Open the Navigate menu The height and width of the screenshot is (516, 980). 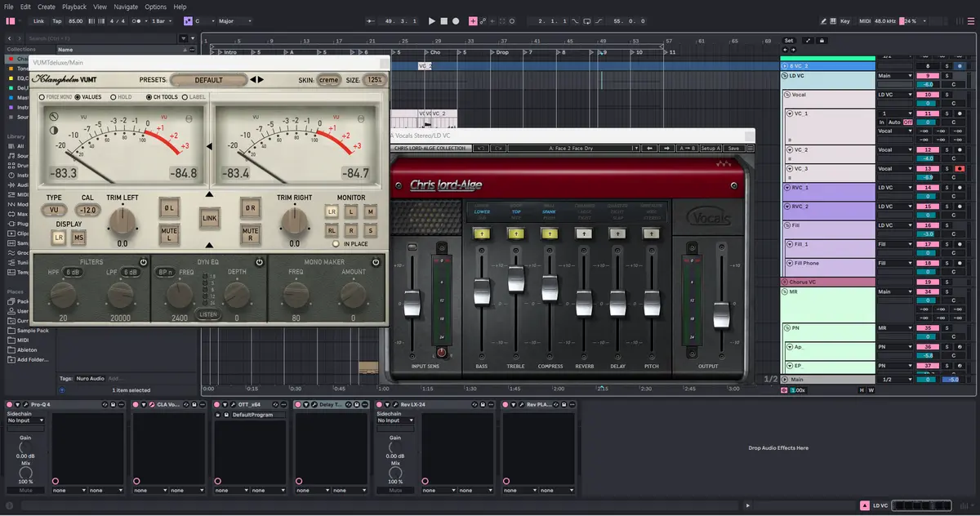coord(126,7)
